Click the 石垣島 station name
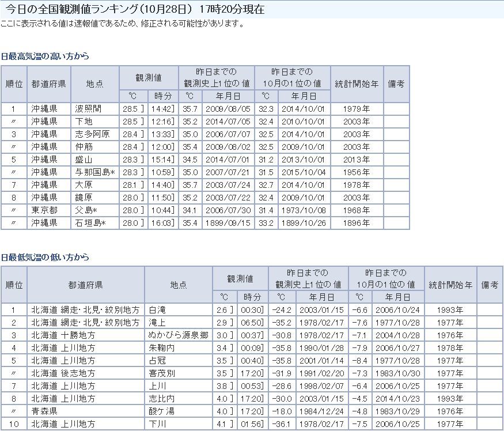The width and height of the screenshot is (504, 431). [x=88, y=223]
